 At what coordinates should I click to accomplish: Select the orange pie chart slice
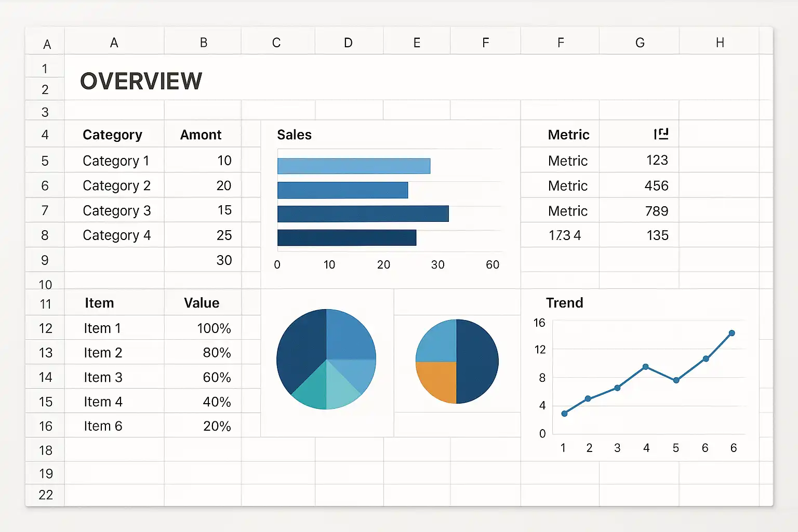point(436,382)
